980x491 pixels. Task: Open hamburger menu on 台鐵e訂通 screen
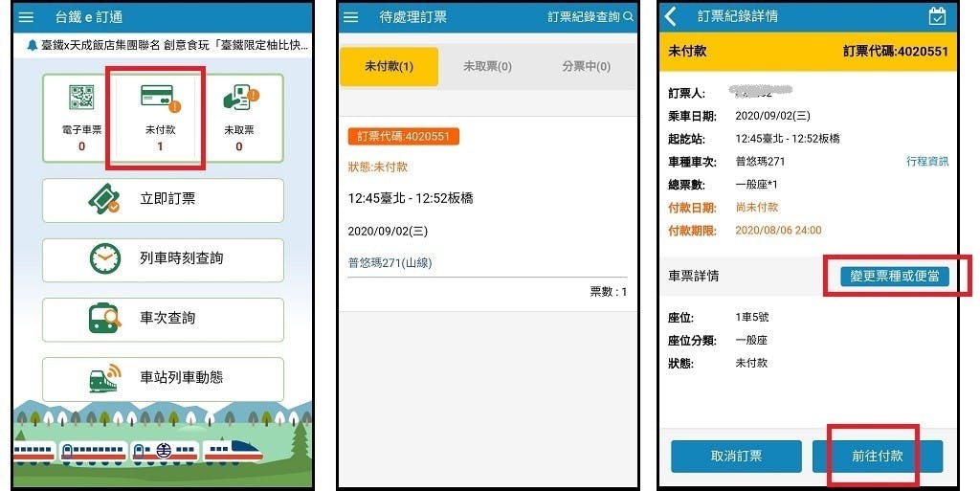tap(26, 17)
